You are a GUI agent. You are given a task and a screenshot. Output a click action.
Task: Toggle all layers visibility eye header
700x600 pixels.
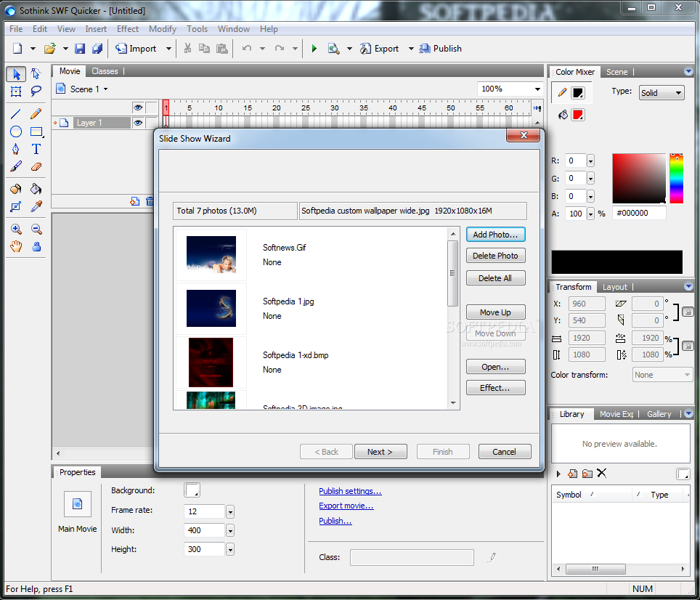[x=138, y=108]
